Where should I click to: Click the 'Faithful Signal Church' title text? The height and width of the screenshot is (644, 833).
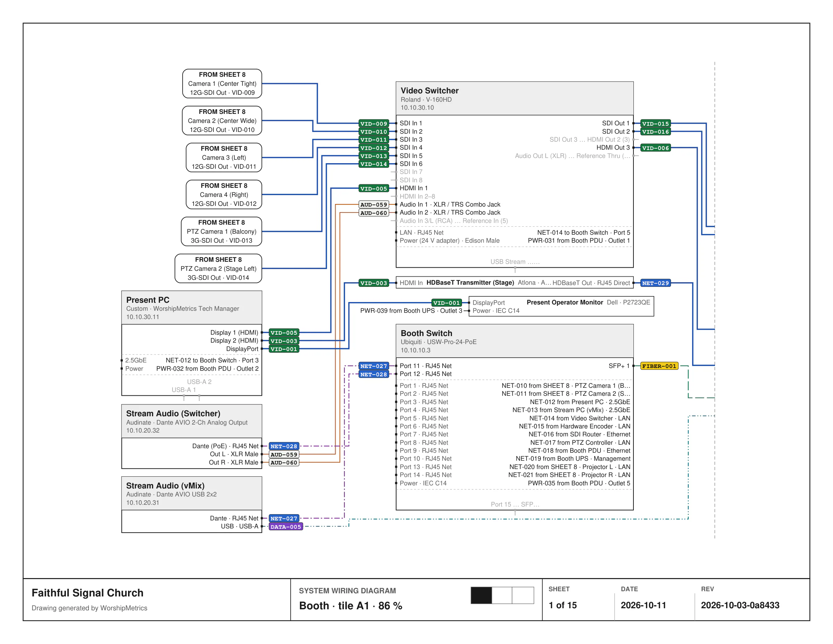87,593
